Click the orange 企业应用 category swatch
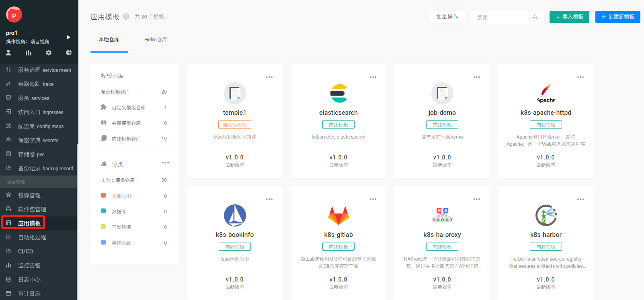Screen dimensions: 644x300 pos(103,196)
